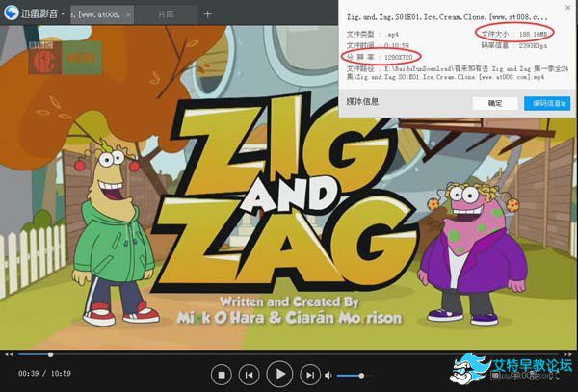Add a new tab with the plus icon
This screenshot has height=392, width=578.
(x=207, y=14)
